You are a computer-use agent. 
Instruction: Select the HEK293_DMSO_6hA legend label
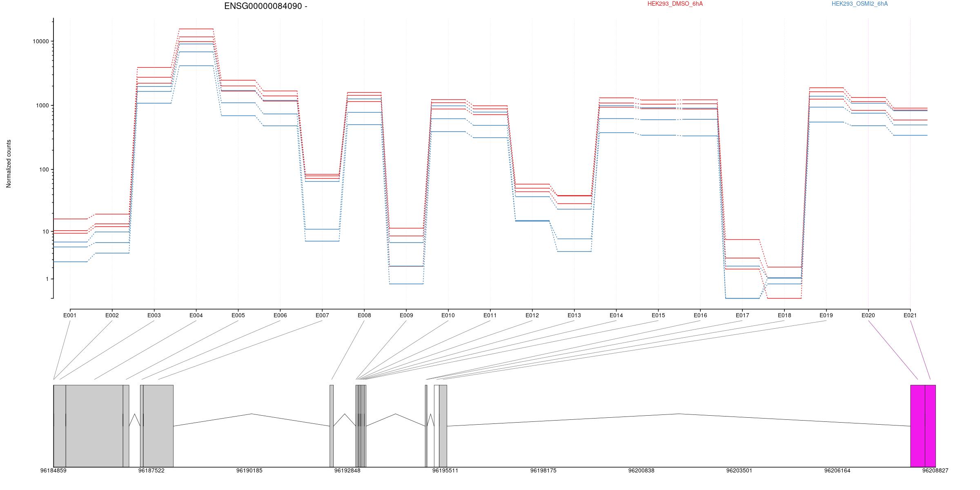[675, 4]
